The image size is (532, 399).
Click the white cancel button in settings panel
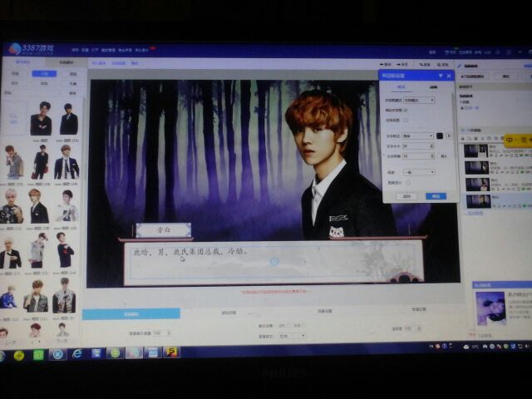(407, 196)
